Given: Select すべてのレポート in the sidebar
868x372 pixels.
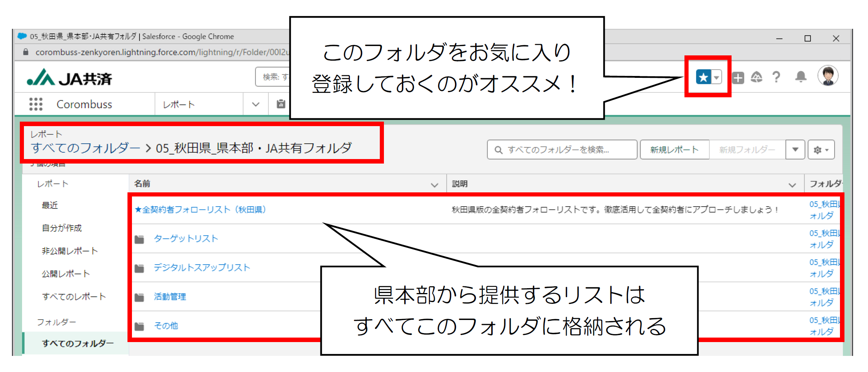Looking at the screenshot, I should click(x=74, y=297).
